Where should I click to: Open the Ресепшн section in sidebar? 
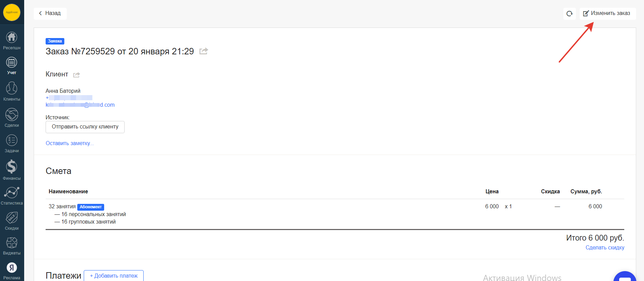[x=12, y=40]
